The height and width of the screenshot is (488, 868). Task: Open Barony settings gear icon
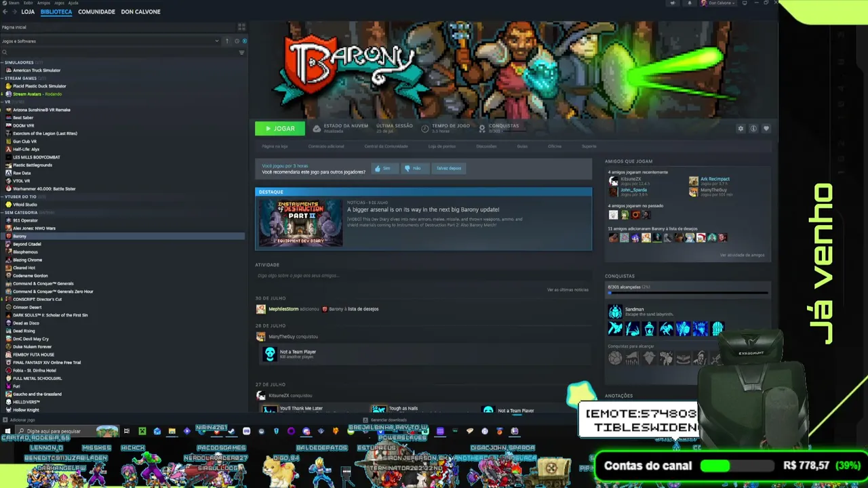[x=741, y=128]
